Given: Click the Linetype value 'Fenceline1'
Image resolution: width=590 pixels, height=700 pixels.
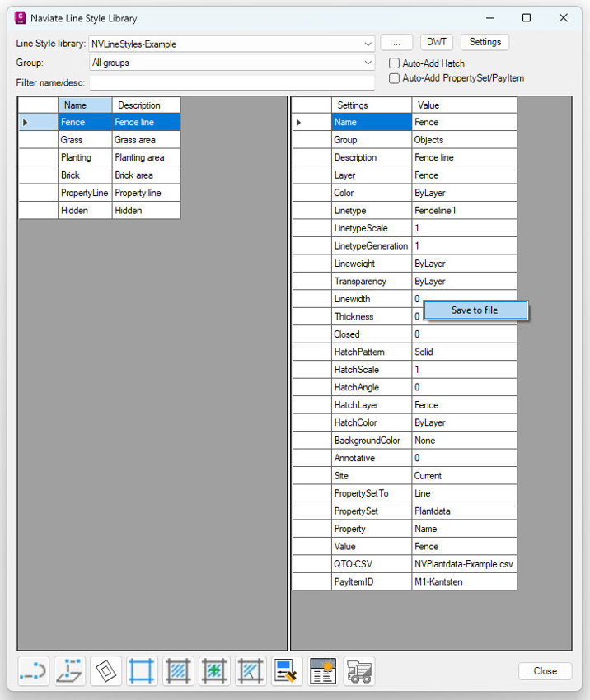Looking at the screenshot, I should [465, 210].
